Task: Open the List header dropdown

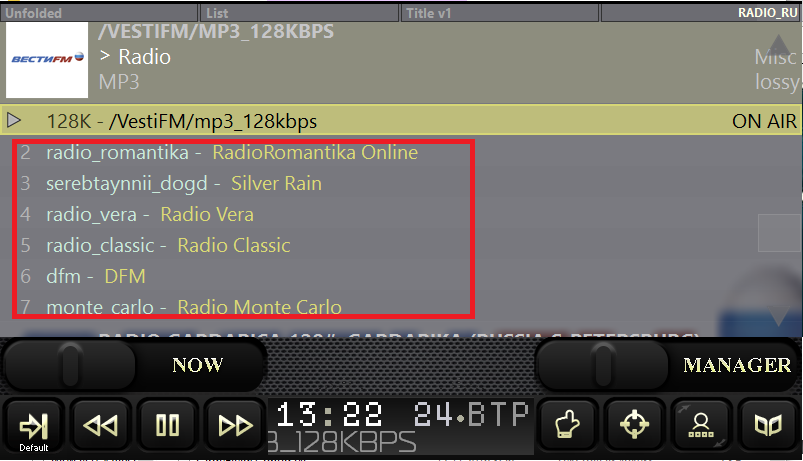Action: point(300,13)
